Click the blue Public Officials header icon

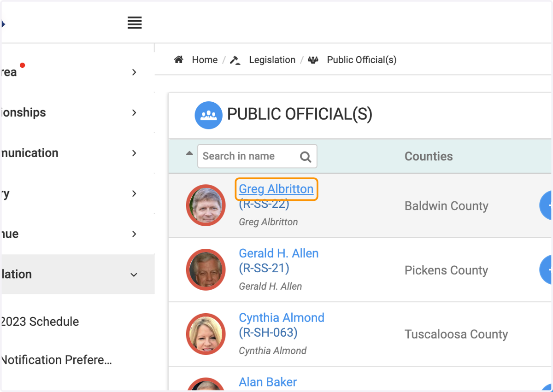[x=209, y=115]
